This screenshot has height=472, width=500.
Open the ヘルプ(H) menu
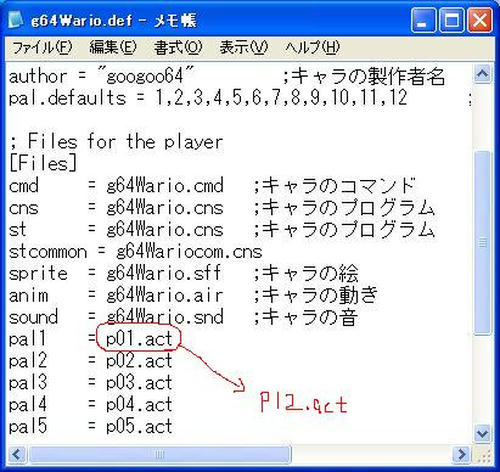tap(312, 47)
